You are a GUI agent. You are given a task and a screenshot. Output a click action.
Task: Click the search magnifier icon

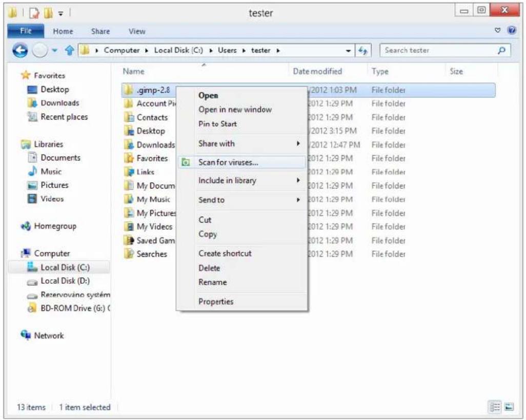(x=501, y=51)
